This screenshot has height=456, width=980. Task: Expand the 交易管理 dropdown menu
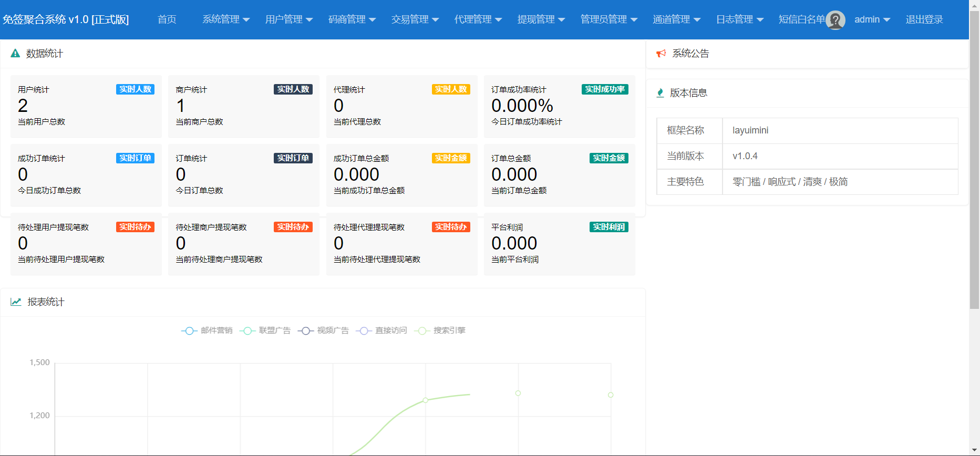tap(415, 19)
